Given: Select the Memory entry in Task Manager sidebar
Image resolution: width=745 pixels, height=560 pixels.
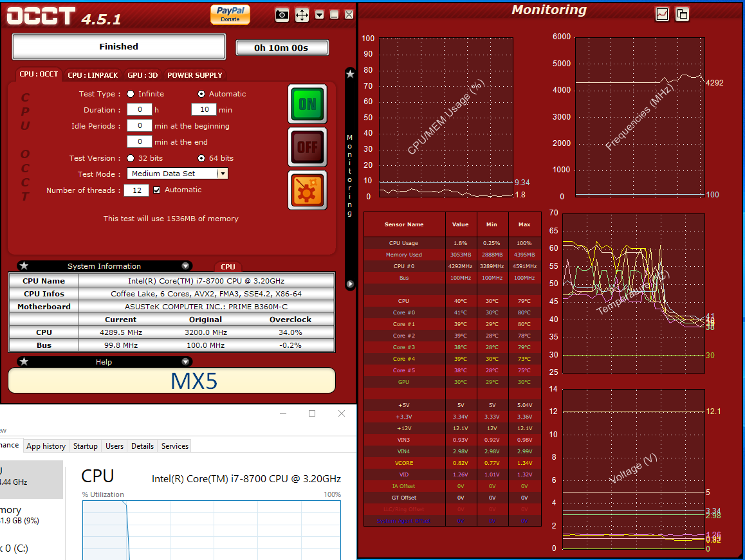Looking at the screenshot, I should pyautogui.click(x=32, y=515).
